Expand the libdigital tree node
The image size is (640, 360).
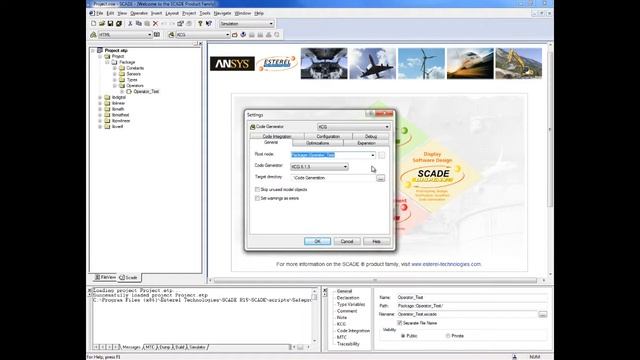(x=100, y=98)
